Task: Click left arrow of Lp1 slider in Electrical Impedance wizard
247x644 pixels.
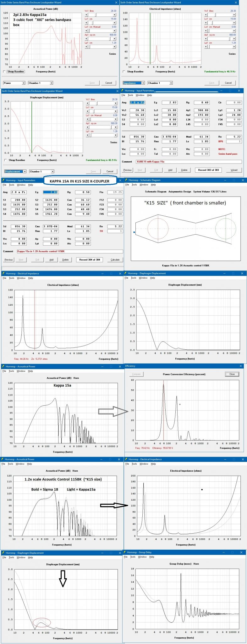Action: tap(206, 47)
